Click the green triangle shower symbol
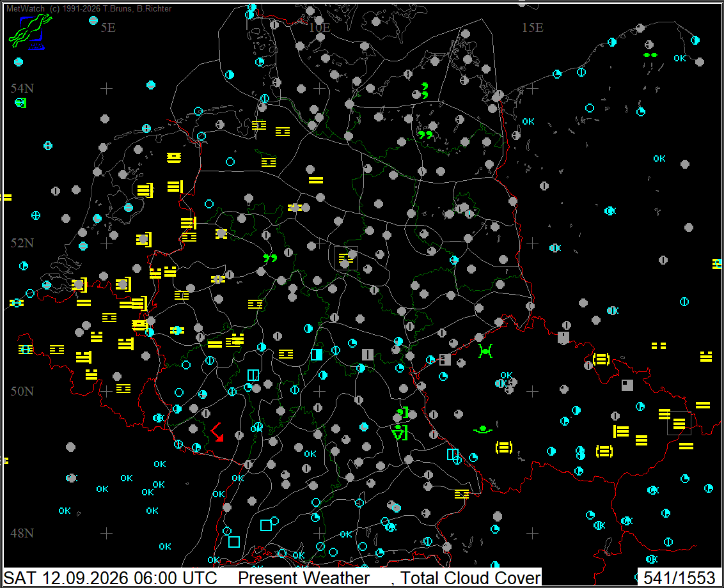This screenshot has height=588, width=724. (x=399, y=433)
